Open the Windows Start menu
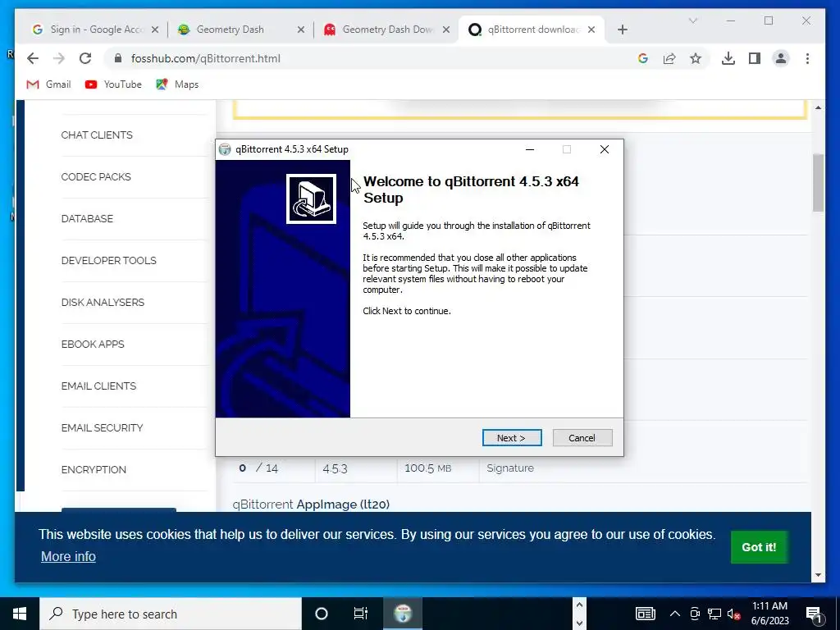 [x=20, y=614]
